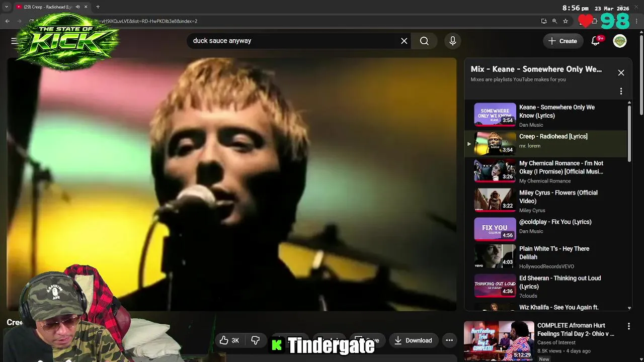Viewport: 644px width, 362px height.
Task: Mute the tab via speaker icon
Action: click(77, 7)
